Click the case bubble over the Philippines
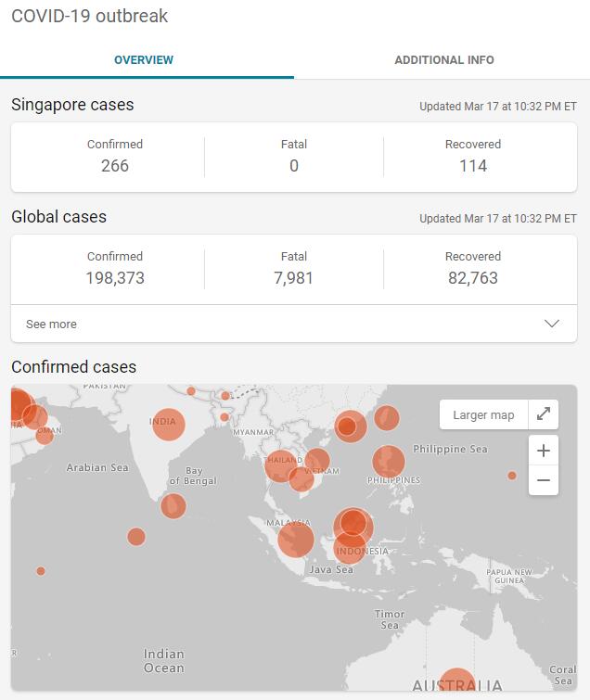The image size is (590, 700). point(389,461)
